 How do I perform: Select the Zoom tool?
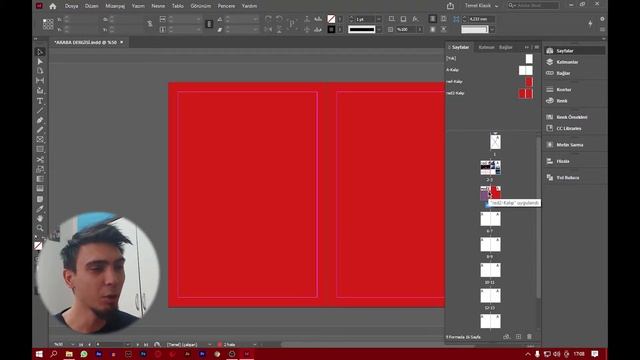pos(40,228)
